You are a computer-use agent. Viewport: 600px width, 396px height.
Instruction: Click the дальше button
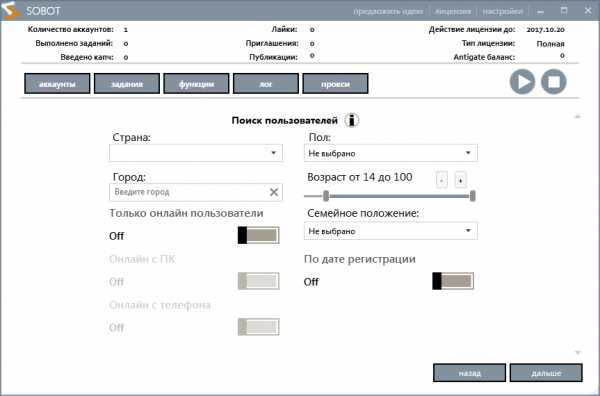pyautogui.click(x=546, y=373)
